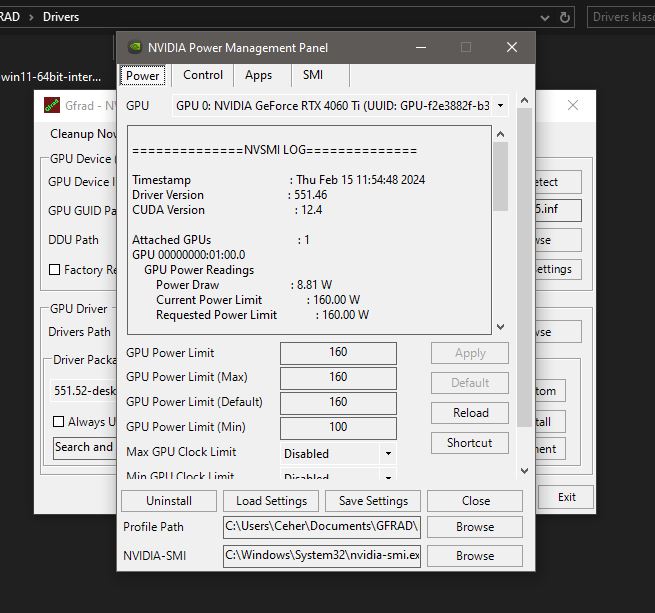Image resolution: width=655 pixels, height=613 pixels.
Task: Click the panel's outer scrollbar down arrow
Action: click(525, 471)
